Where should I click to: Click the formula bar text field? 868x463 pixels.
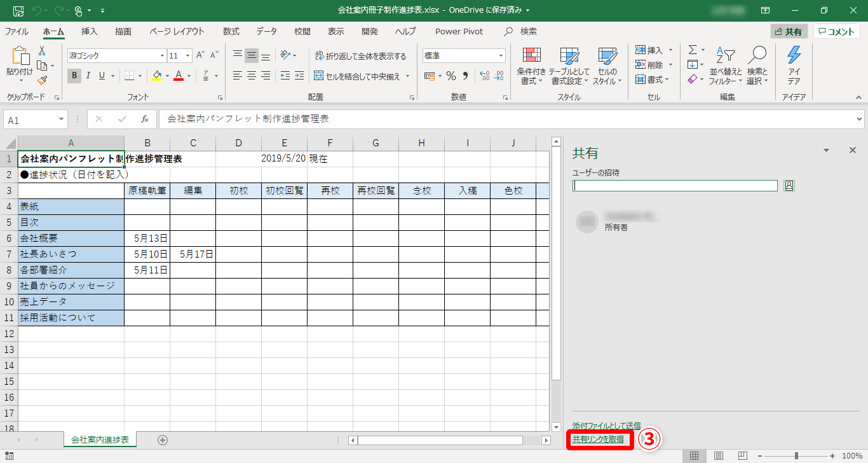coord(506,119)
